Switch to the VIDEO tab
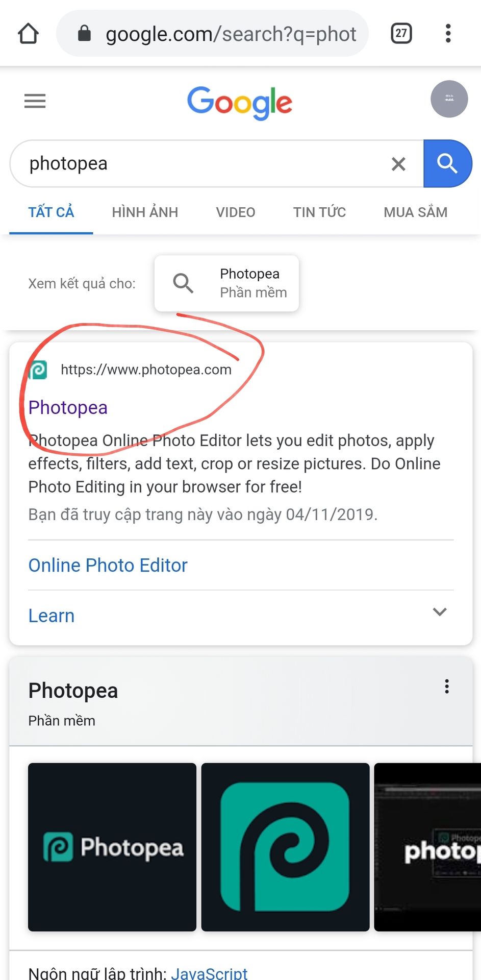The height and width of the screenshot is (980, 481). (x=236, y=212)
